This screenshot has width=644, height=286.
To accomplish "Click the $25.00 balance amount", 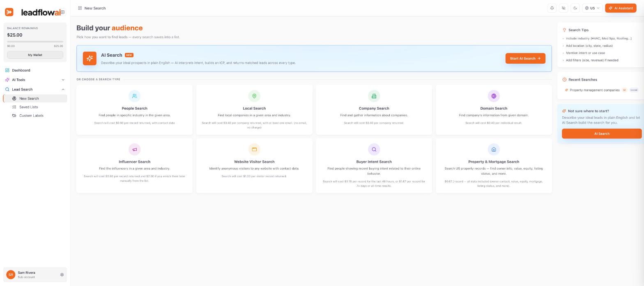I will (15, 35).
